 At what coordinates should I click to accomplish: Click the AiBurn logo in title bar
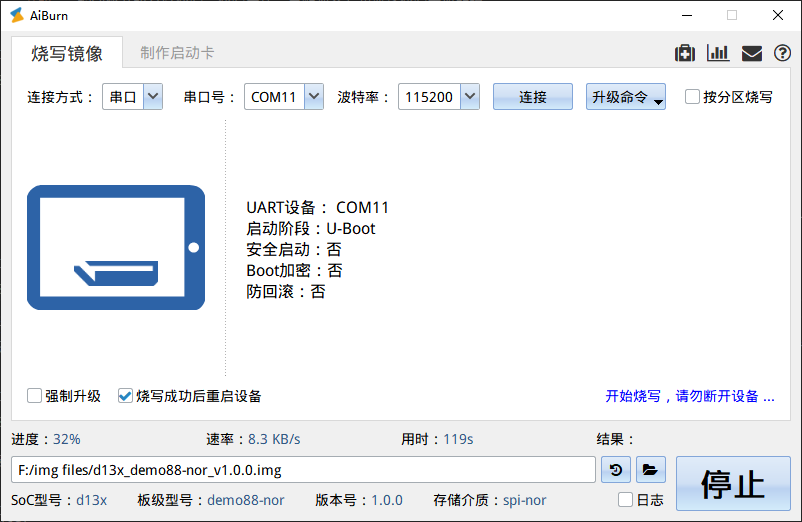pos(17,15)
